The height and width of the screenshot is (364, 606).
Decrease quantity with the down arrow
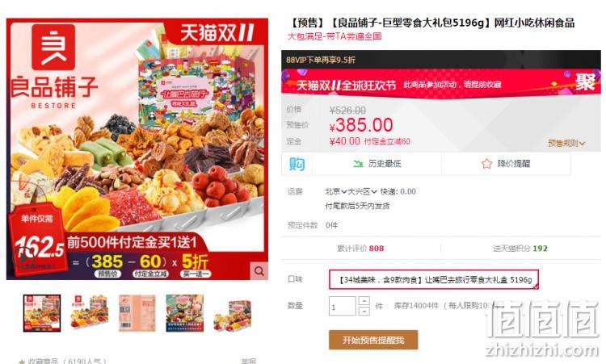[x=364, y=311]
